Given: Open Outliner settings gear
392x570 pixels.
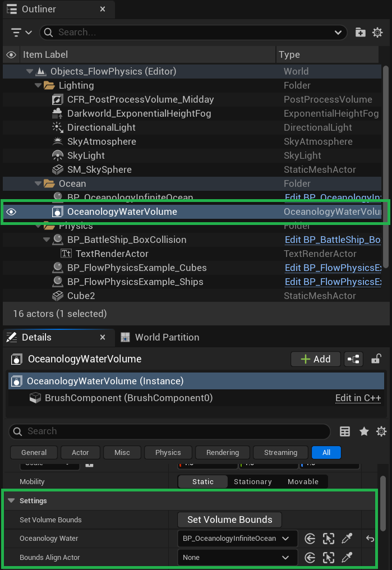Looking at the screenshot, I should pos(377,33).
